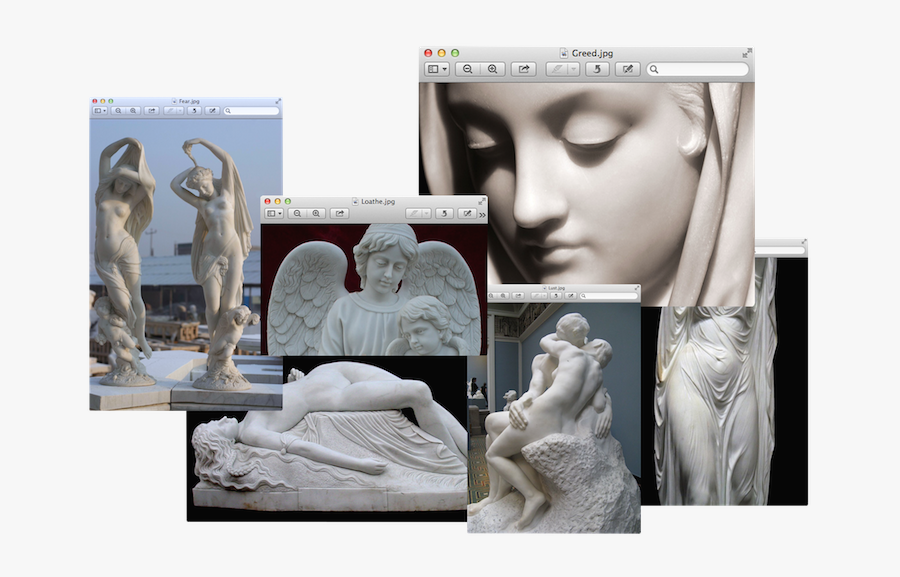Image resolution: width=900 pixels, height=577 pixels.
Task: Click the Share button in Loathe.jpg window
Action: pos(340,214)
